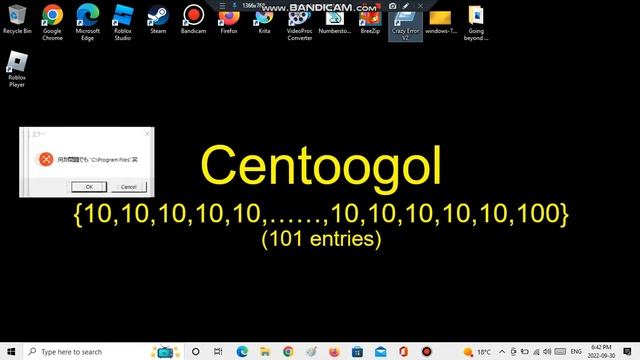Viewport: 640px width, 360px height.
Task: Open the Windows Start menu
Action: (11, 351)
